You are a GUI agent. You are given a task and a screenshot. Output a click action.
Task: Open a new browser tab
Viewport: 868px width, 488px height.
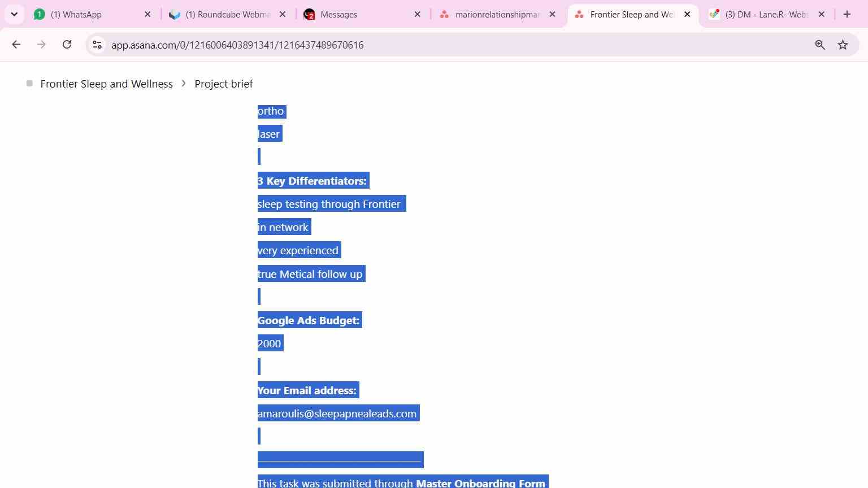(847, 14)
